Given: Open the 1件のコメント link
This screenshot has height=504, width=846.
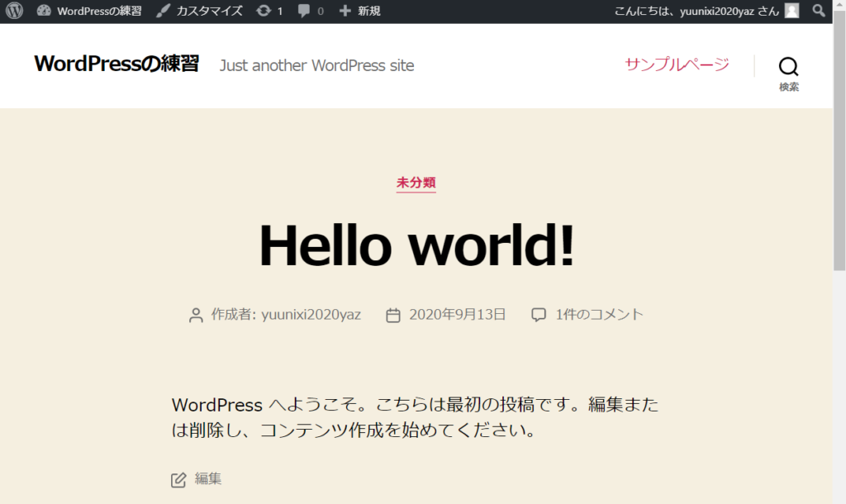Looking at the screenshot, I should tap(599, 315).
